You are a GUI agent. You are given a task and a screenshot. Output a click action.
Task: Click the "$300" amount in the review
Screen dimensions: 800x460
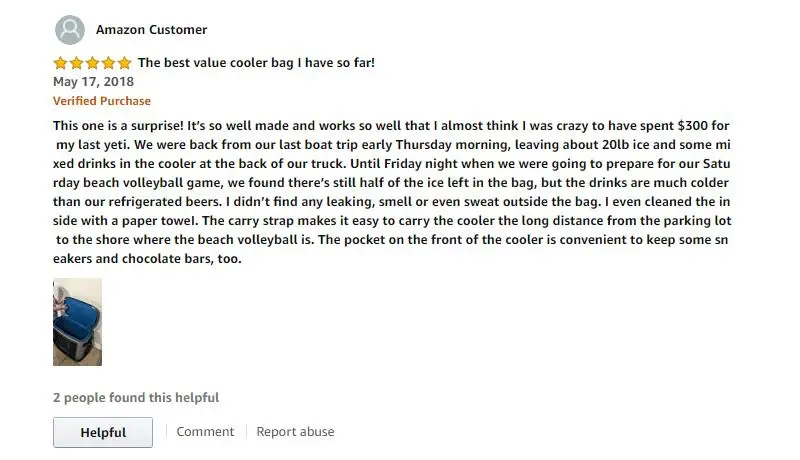(x=692, y=125)
